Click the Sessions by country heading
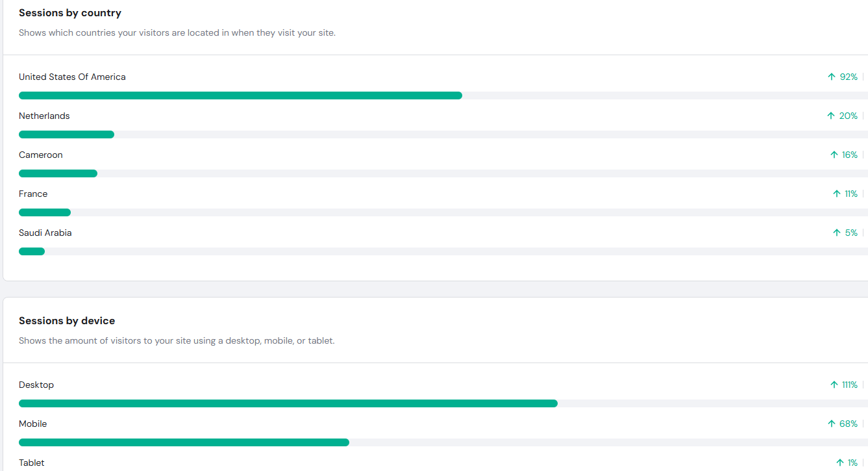The width and height of the screenshot is (868, 471). coord(70,13)
